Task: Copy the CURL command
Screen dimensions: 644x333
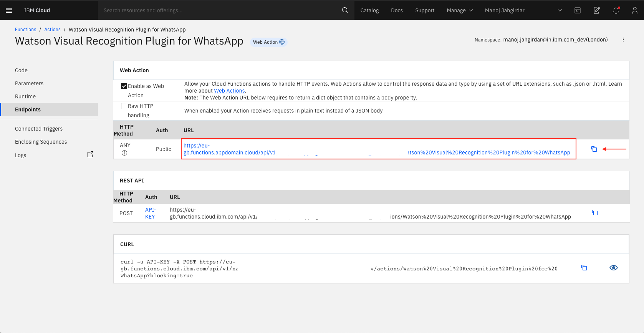Action: click(584, 268)
